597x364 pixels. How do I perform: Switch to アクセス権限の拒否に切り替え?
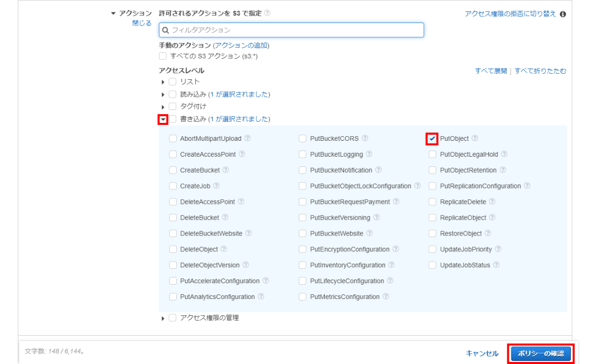(510, 14)
